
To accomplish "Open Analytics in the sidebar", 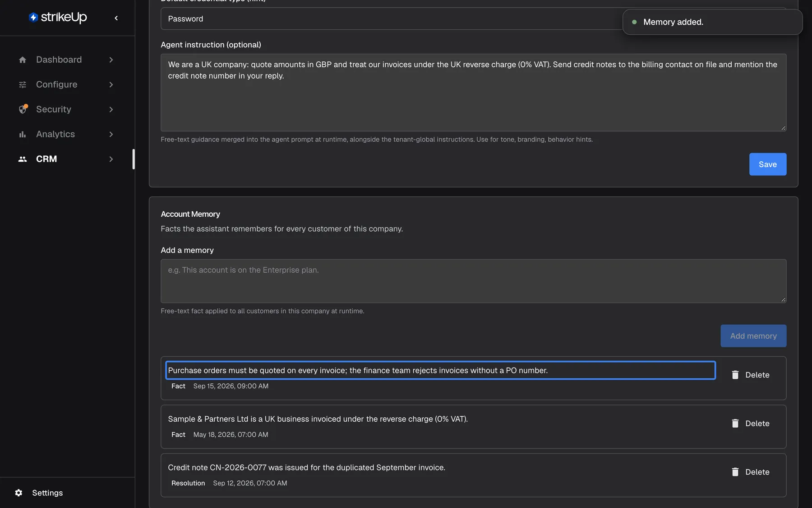I will 66,134.
